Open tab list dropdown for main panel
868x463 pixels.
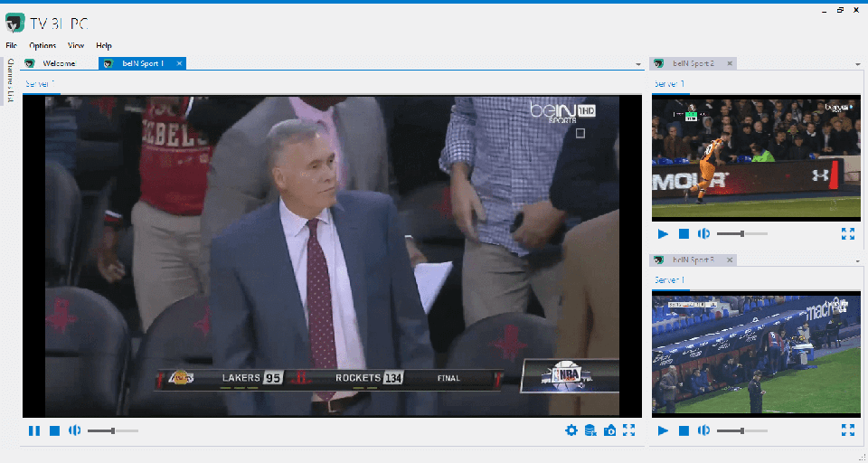(638, 64)
